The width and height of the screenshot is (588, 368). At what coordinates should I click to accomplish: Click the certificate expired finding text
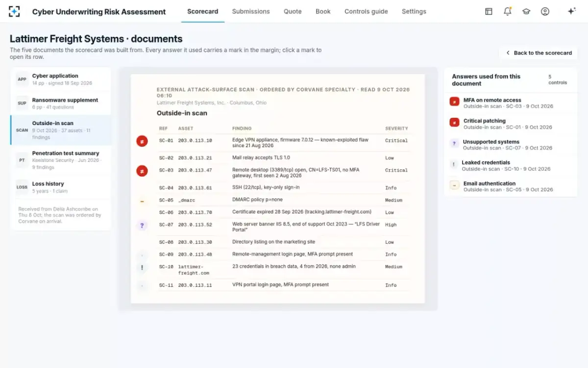pos(302,212)
